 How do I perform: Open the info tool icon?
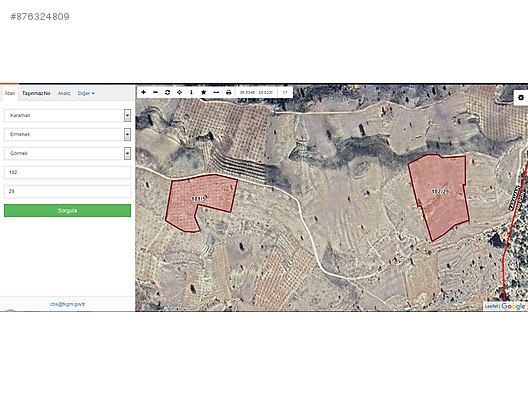(191, 92)
